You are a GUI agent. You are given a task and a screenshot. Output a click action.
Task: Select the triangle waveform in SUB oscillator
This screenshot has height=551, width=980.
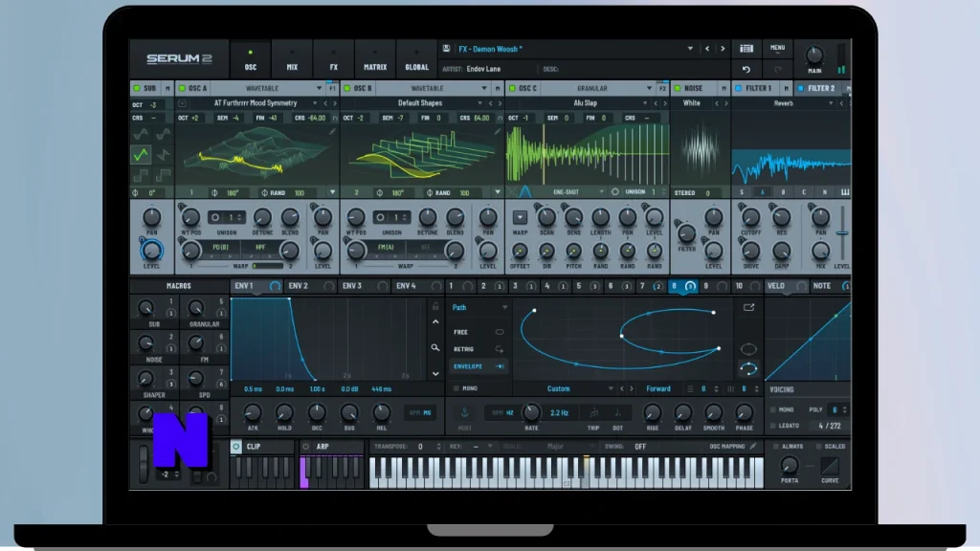click(141, 154)
